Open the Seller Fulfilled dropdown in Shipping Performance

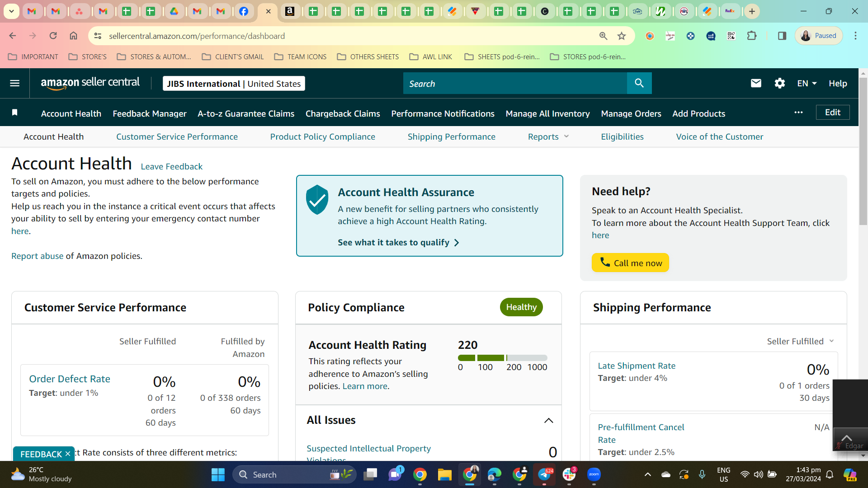pyautogui.click(x=800, y=341)
